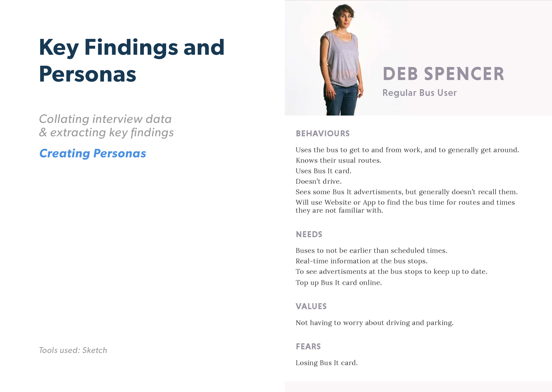
Task: Click the "Top up Bus It card online." line
Action: point(338,283)
